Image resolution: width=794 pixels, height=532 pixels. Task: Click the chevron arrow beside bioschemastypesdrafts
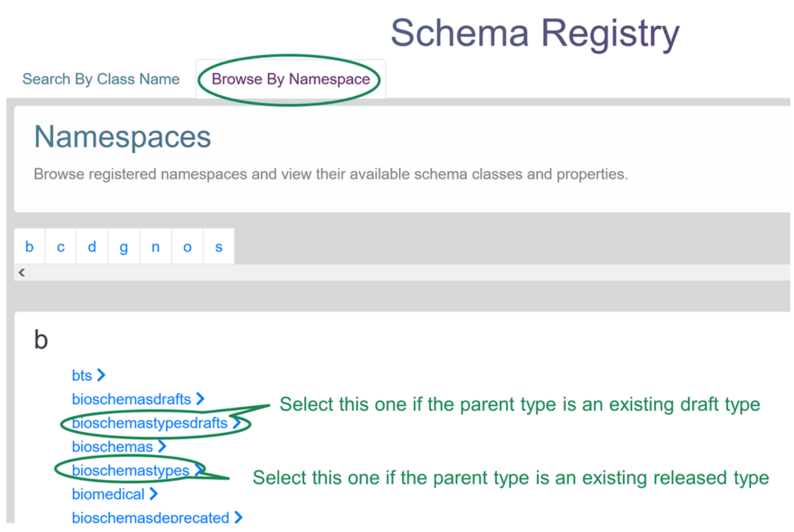click(237, 423)
